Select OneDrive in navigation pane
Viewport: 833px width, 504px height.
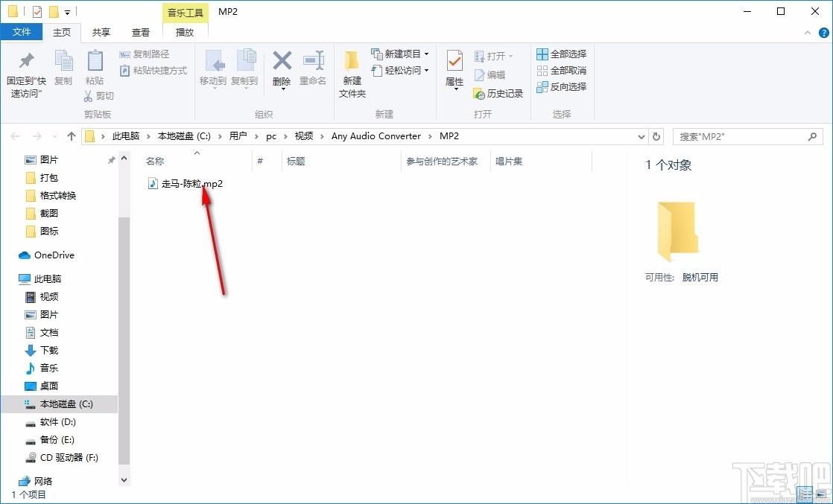tap(47, 255)
